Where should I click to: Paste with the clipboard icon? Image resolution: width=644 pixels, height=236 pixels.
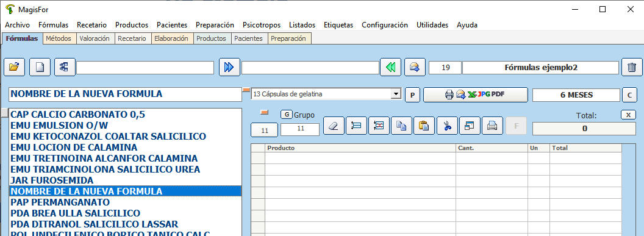pos(424,126)
